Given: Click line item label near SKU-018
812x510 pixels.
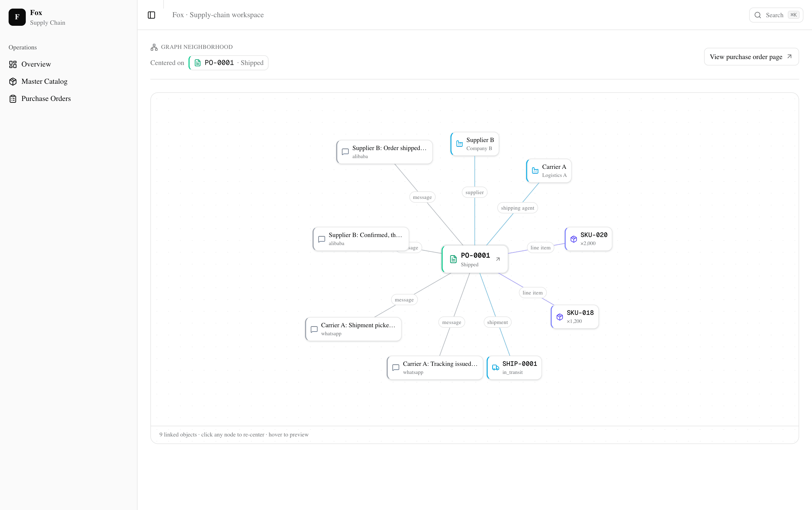Looking at the screenshot, I should coord(532,293).
